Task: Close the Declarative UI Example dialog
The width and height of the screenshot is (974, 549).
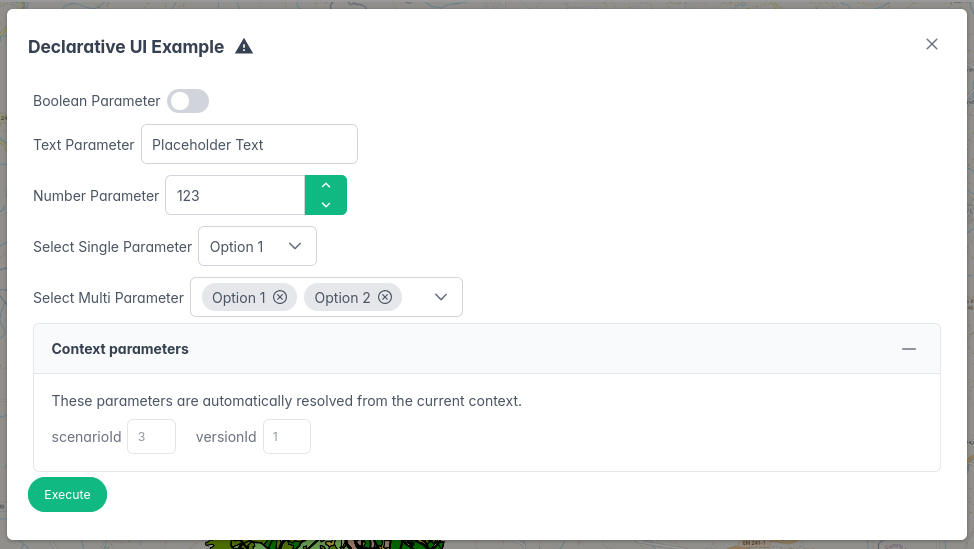Action: click(x=932, y=44)
